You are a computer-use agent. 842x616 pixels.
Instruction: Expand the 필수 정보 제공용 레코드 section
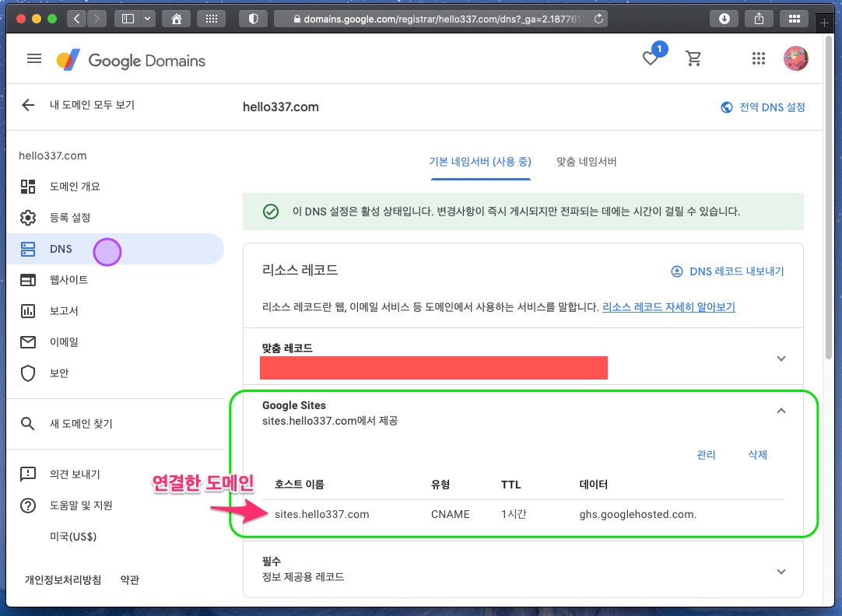click(x=781, y=572)
